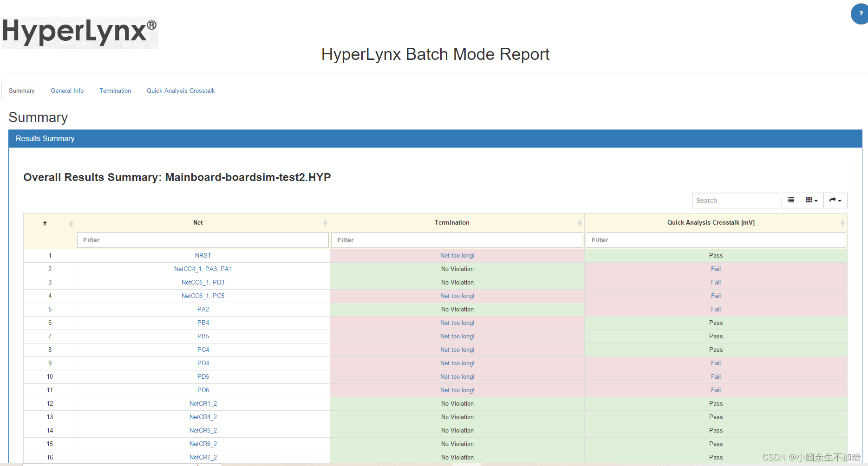Click 'Net too long!' in PD5 row

coord(457,376)
